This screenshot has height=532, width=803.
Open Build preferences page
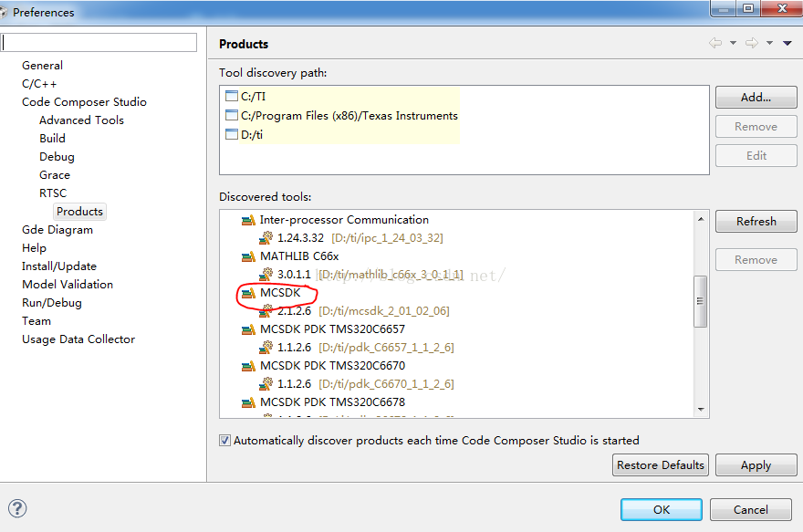[52, 139]
